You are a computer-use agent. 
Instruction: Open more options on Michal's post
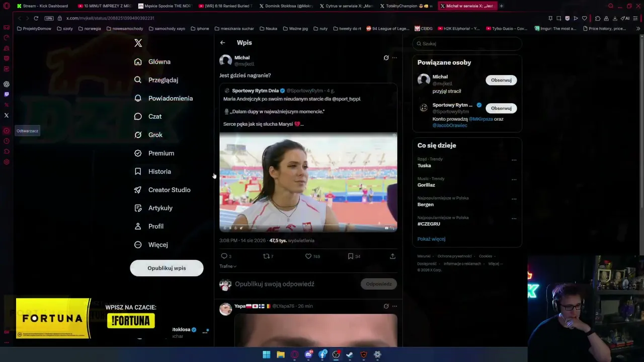[394, 58]
